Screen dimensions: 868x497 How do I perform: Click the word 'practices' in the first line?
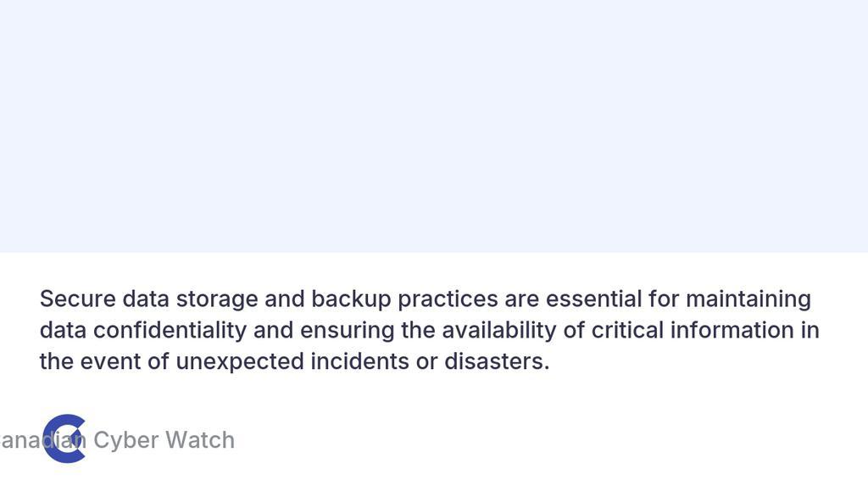(448, 299)
